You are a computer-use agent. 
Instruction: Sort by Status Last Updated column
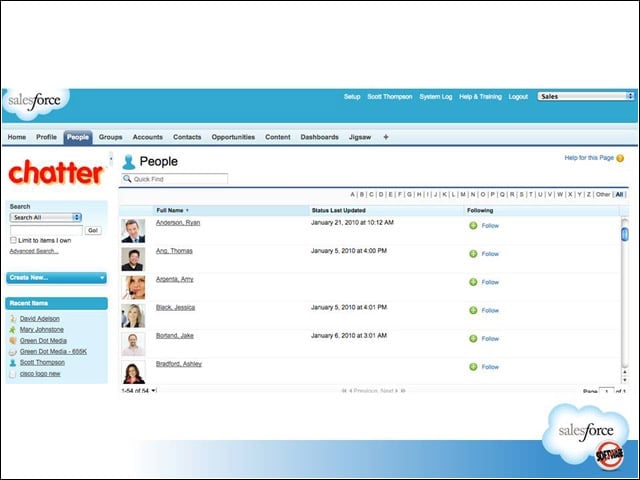coord(338,210)
